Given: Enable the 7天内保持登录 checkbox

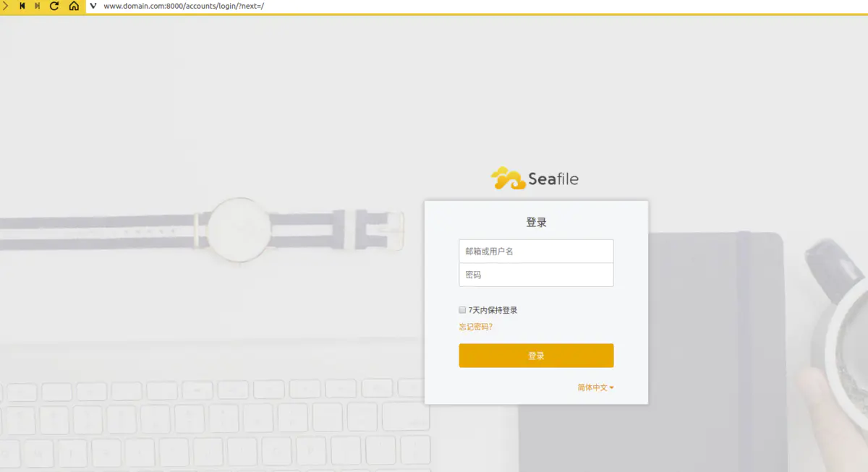Looking at the screenshot, I should (462, 310).
